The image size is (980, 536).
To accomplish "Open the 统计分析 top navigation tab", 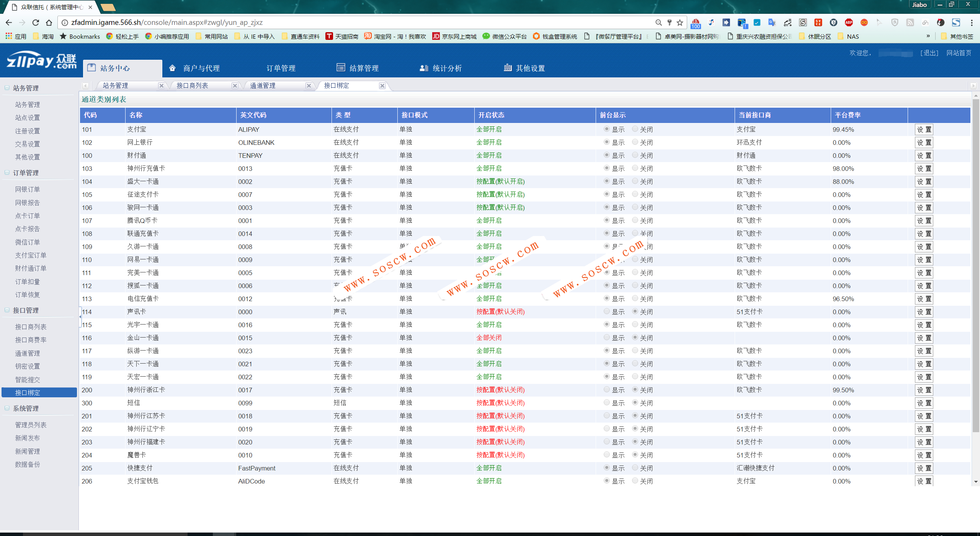I will [x=441, y=68].
